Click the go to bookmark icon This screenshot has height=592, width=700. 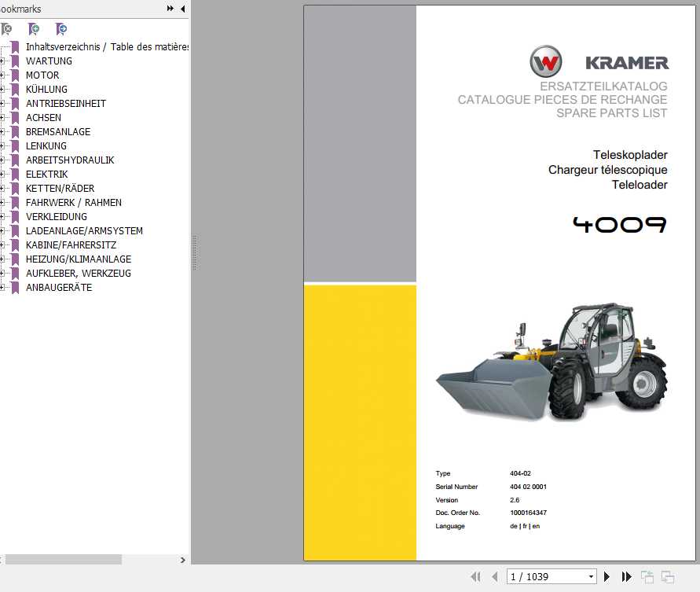click(61, 30)
